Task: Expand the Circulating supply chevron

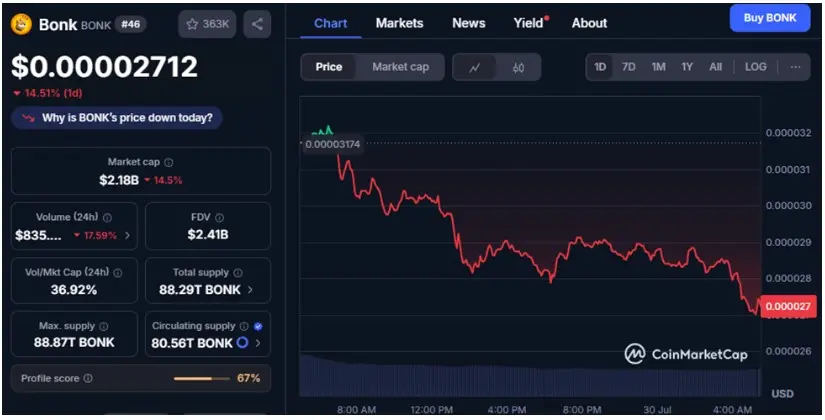Action: pyautogui.click(x=258, y=343)
